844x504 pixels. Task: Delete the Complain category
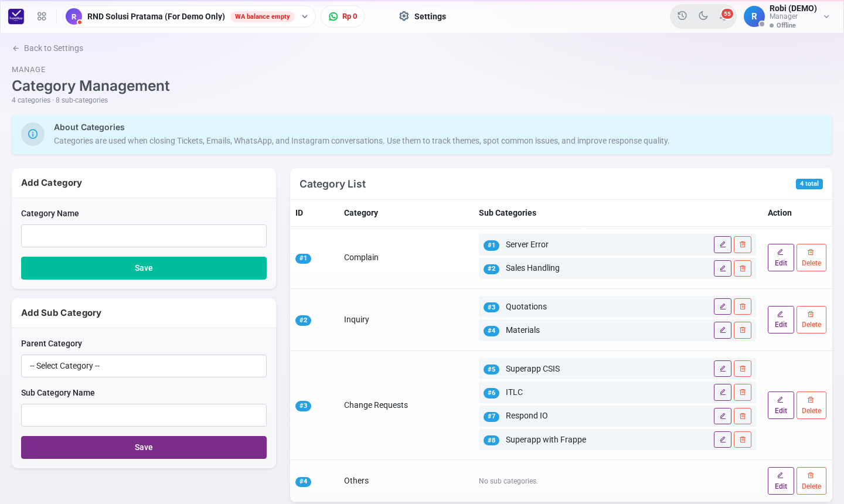(811, 257)
